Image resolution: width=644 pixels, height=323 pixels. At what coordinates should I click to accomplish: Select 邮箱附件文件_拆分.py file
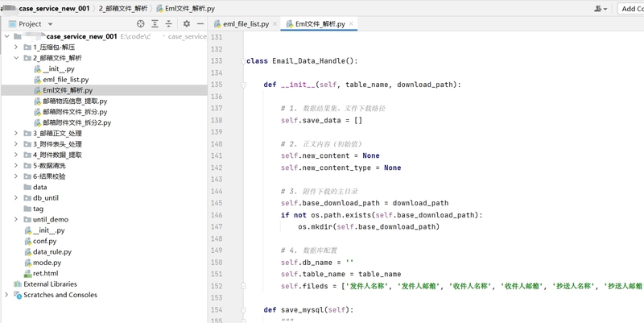[x=75, y=112]
